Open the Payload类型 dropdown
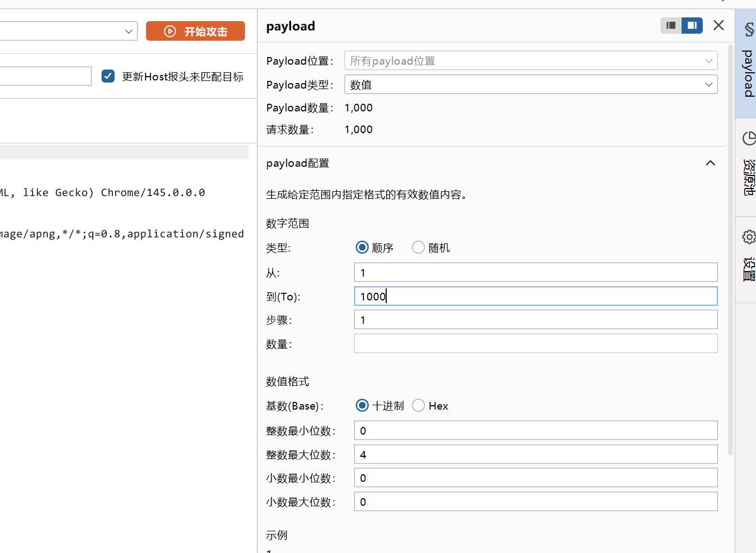This screenshot has height=553, width=756. click(x=531, y=85)
